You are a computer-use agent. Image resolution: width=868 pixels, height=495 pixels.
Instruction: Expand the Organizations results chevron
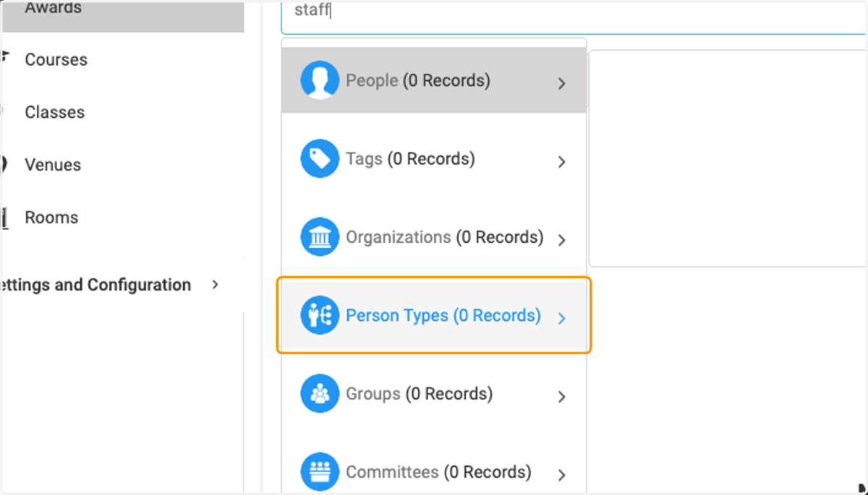click(561, 240)
